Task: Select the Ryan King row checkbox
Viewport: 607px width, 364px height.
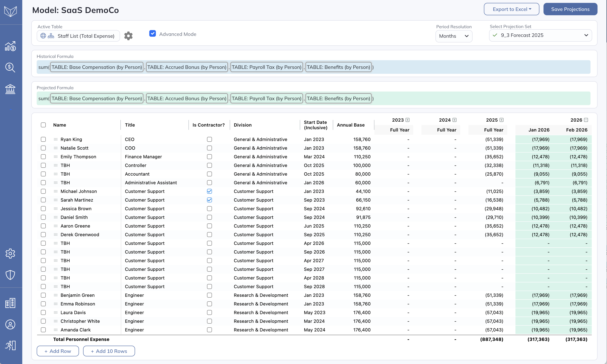Action: pyautogui.click(x=43, y=139)
